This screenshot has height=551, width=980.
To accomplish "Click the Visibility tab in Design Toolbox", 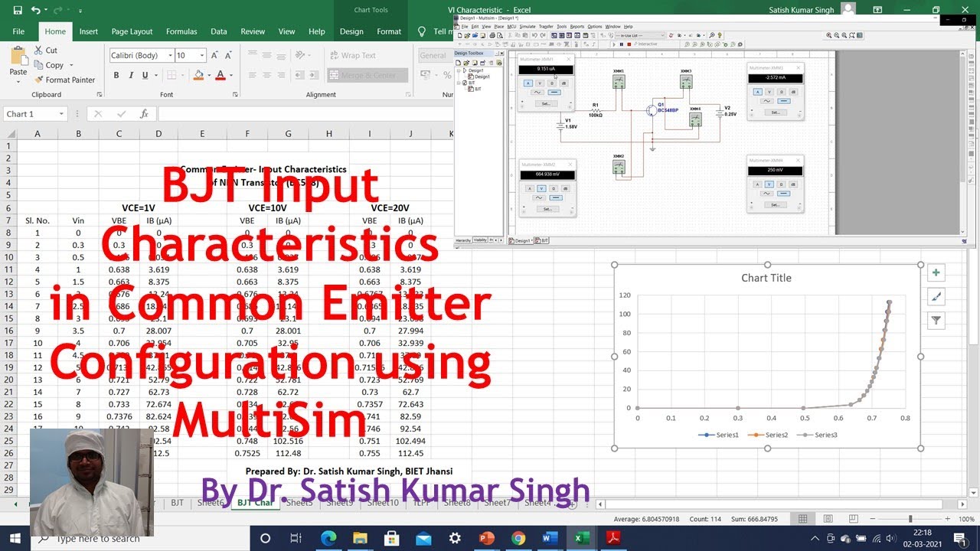I will (480, 240).
